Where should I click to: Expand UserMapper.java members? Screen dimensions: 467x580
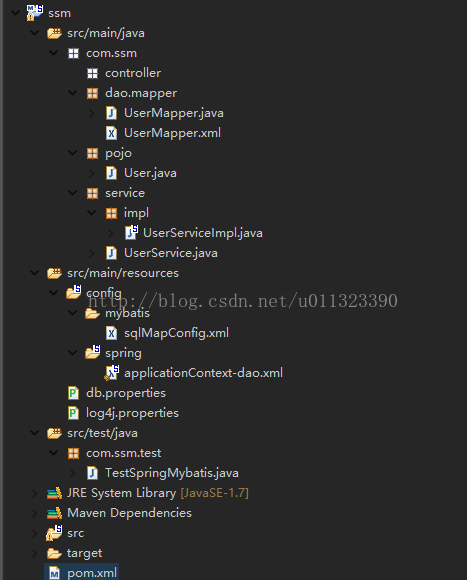point(92,113)
